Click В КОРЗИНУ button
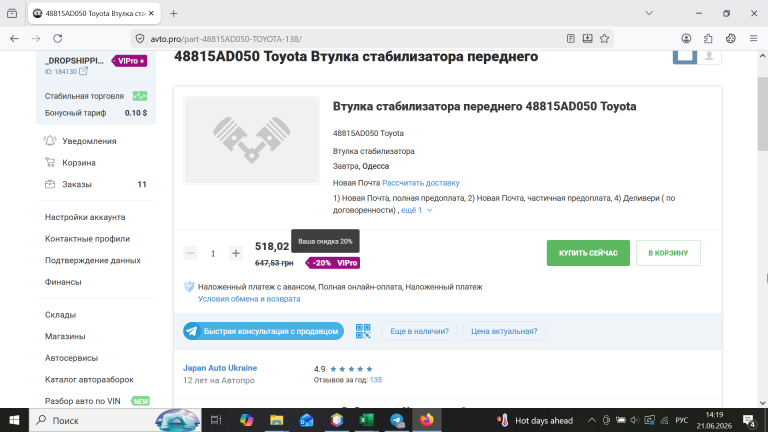768x432 pixels. [x=668, y=253]
